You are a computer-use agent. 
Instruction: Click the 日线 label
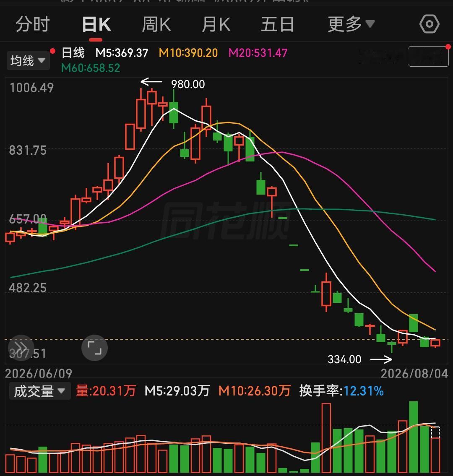coord(73,53)
